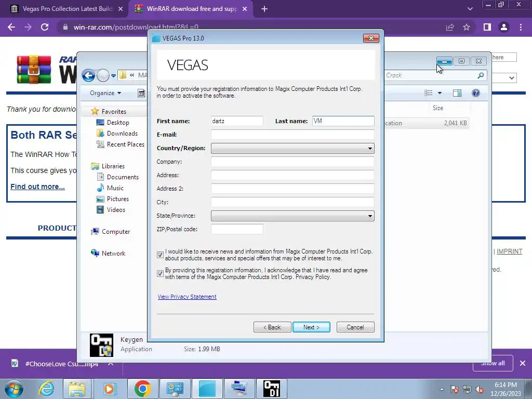Click the Address input field
This screenshot has width=532, height=399.
(x=292, y=175)
